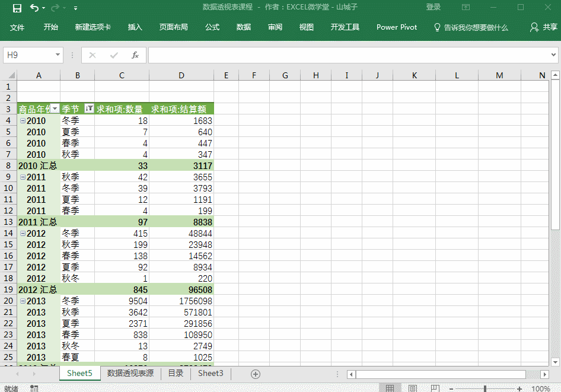Undo the last action
Screen dimensions: 561x392
click(x=34, y=8)
